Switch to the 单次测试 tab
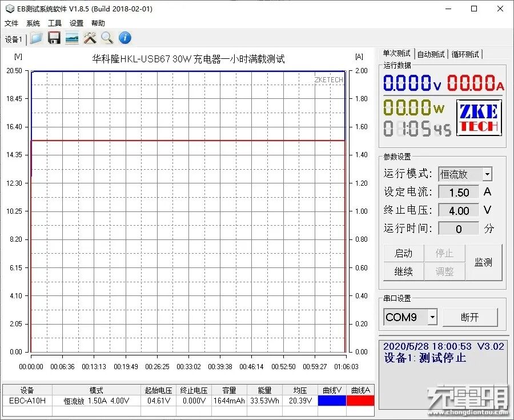The image size is (514, 420). (396, 54)
